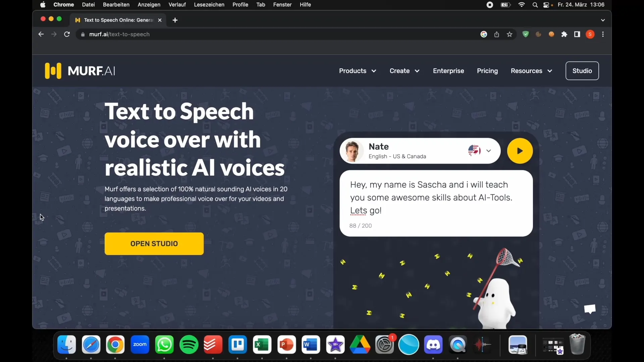Click the Chrome icon in dock
Screen dimensions: 644x362
click(x=115, y=344)
